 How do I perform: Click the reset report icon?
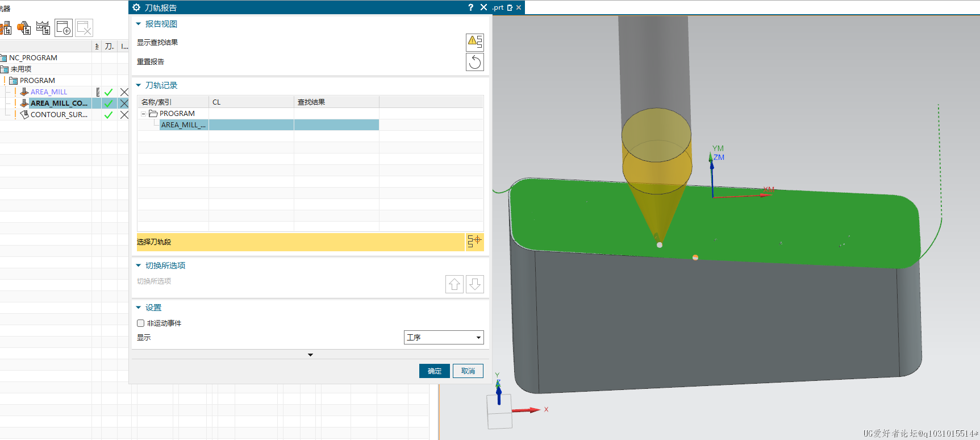click(x=475, y=61)
